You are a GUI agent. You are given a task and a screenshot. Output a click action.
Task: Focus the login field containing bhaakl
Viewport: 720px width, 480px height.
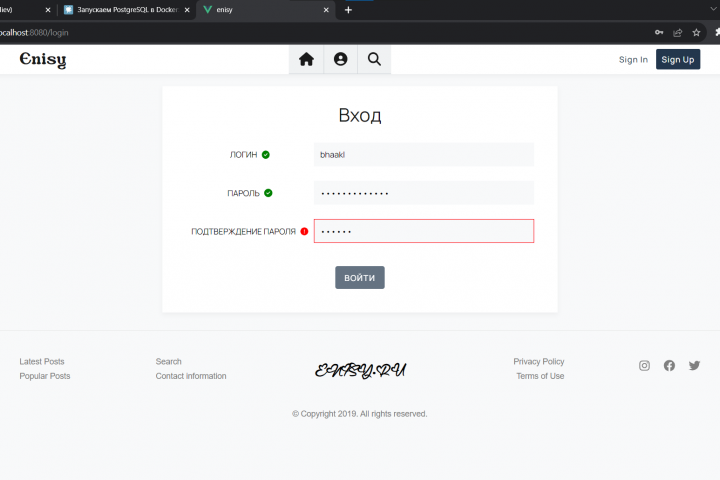[424, 155]
